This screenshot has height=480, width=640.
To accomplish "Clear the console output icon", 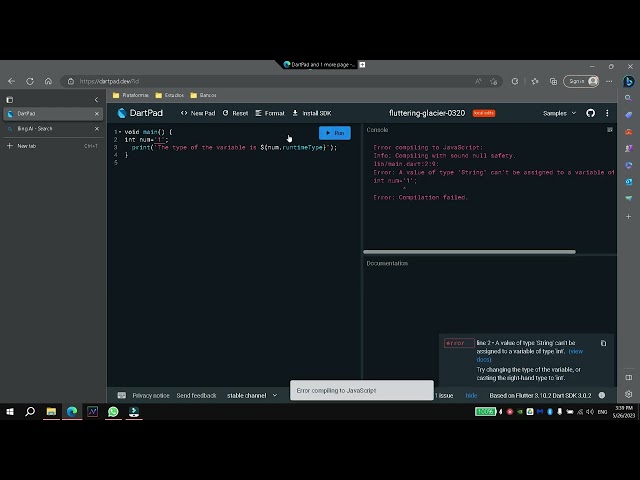I will click(x=610, y=130).
